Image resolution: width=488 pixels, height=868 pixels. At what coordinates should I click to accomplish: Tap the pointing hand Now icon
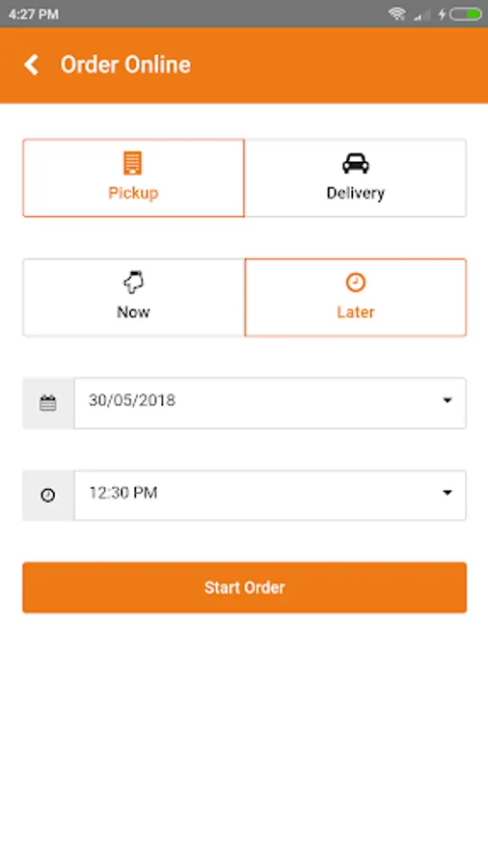coord(133,283)
